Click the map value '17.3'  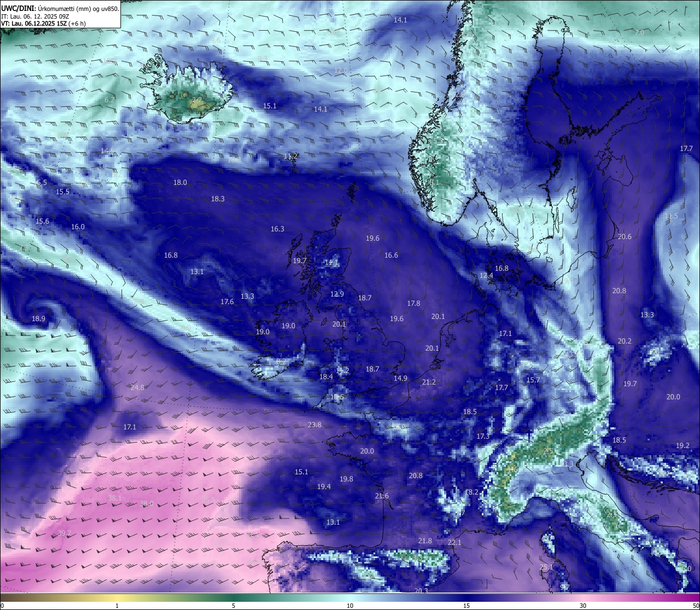click(483, 437)
